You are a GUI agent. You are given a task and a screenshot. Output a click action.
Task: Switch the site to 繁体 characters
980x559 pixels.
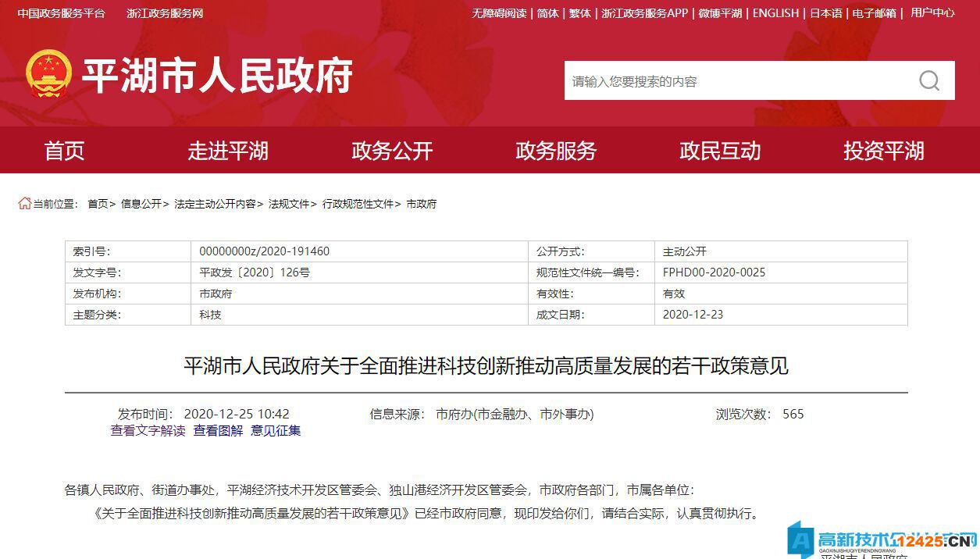click(579, 13)
